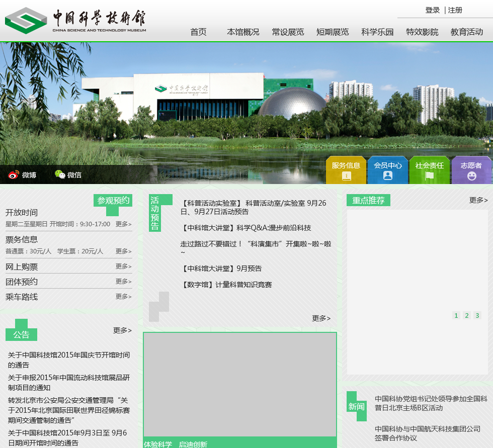Click 登录 login link
The image size is (493, 448).
(x=432, y=10)
